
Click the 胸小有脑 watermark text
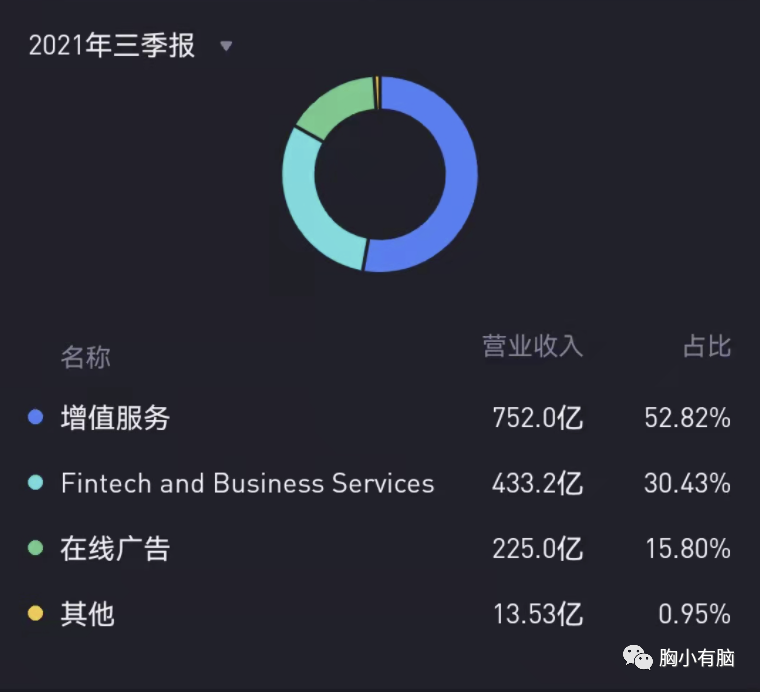tap(697, 658)
